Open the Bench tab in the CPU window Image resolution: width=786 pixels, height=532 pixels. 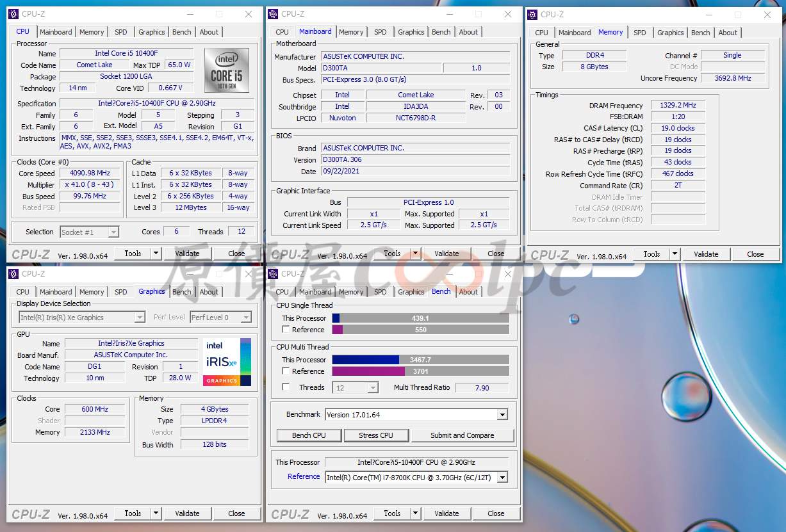[x=182, y=32]
